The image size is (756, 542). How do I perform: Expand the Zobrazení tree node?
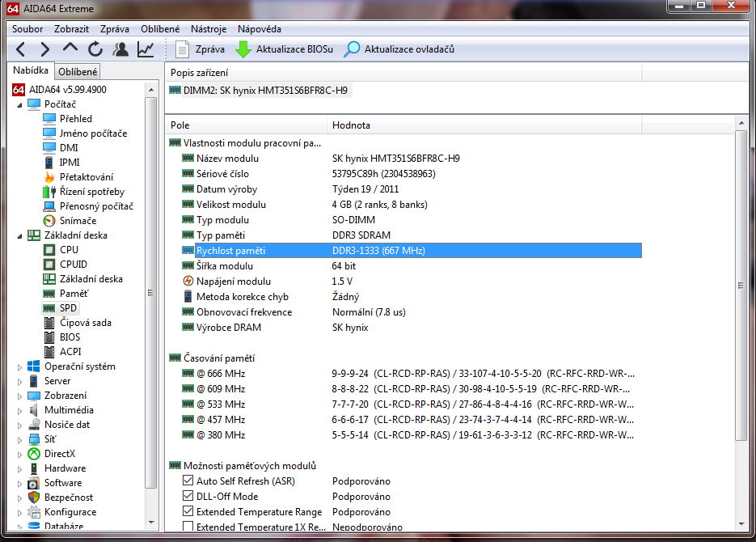pyautogui.click(x=19, y=396)
